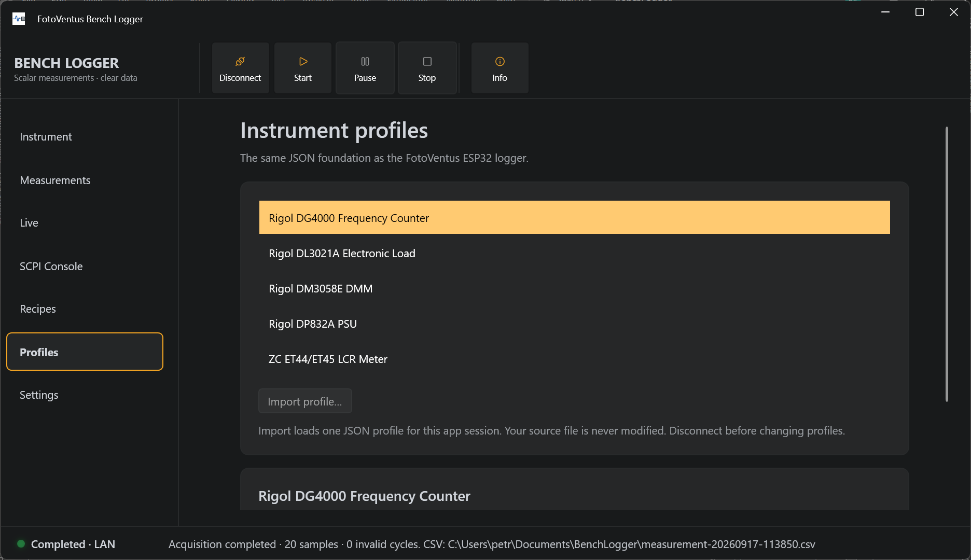This screenshot has height=560, width=971.
Task: Open the Instrument section in sidebar
Action: tap(85, 137)
